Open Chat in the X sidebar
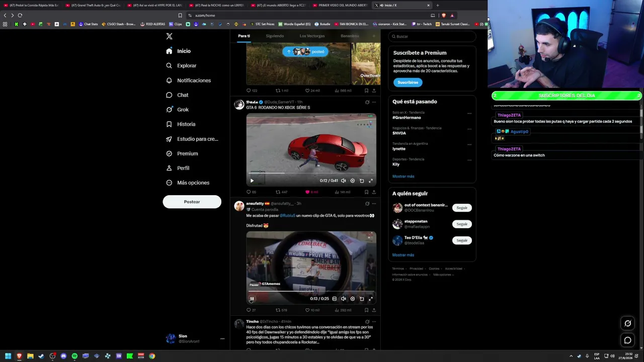 177,95
